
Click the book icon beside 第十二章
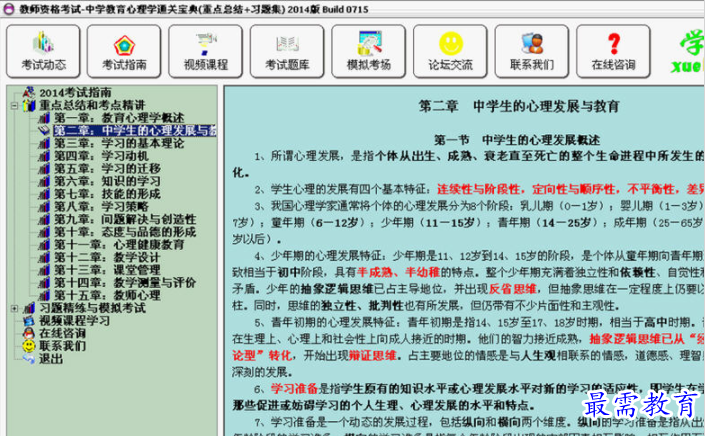(x=44, y=257)
